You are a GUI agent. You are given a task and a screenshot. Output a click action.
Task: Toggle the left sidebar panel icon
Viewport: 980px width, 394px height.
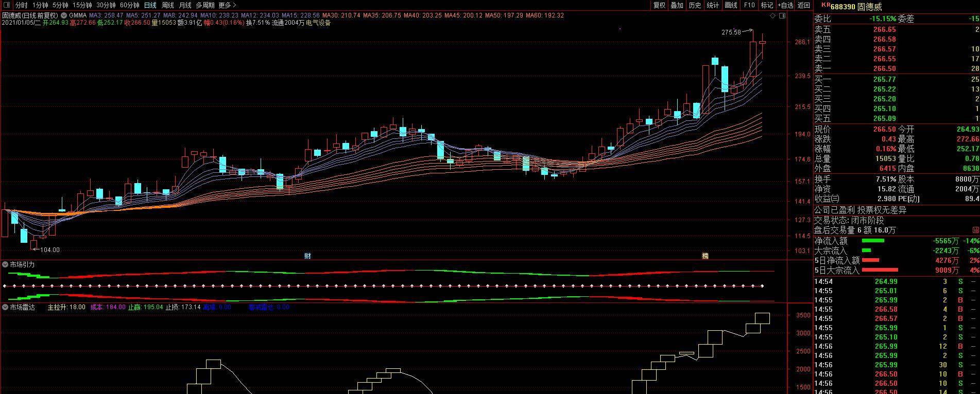tap(6, 5)
